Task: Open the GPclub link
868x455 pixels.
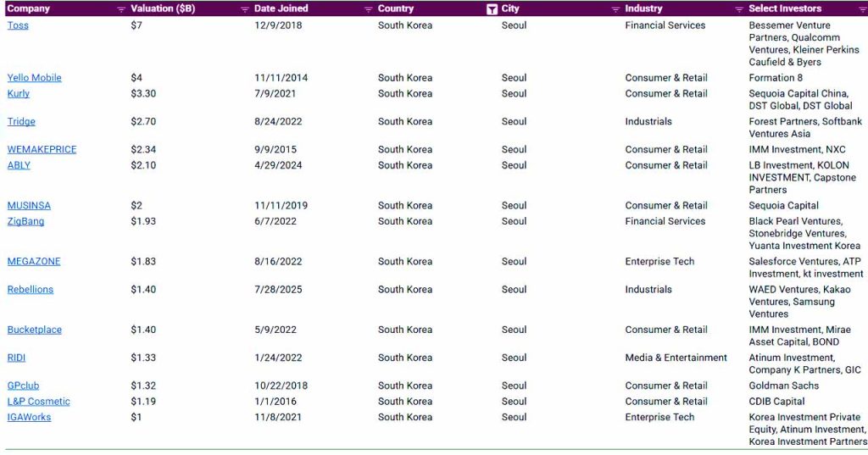Action: [23, 386]
